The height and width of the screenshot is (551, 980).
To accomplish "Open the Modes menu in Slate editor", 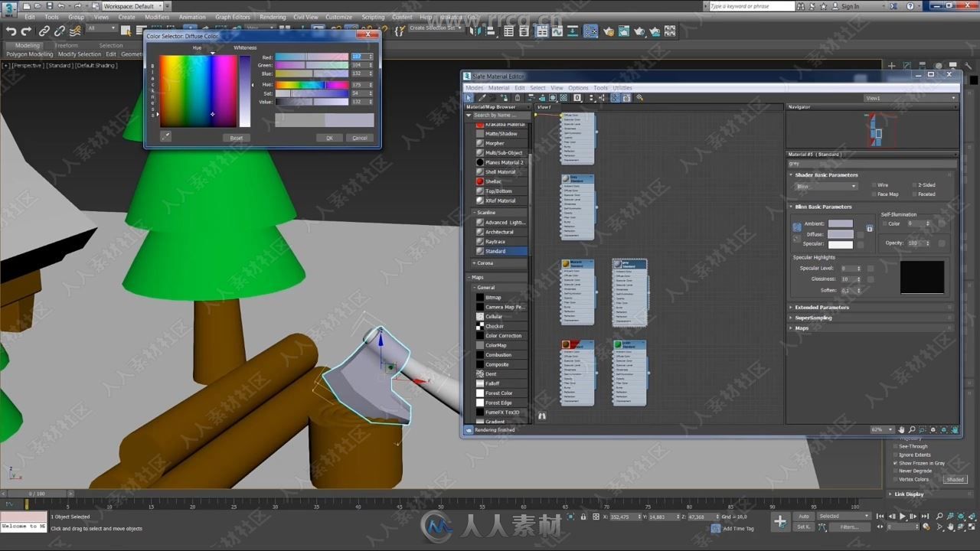I will [475, 88].
